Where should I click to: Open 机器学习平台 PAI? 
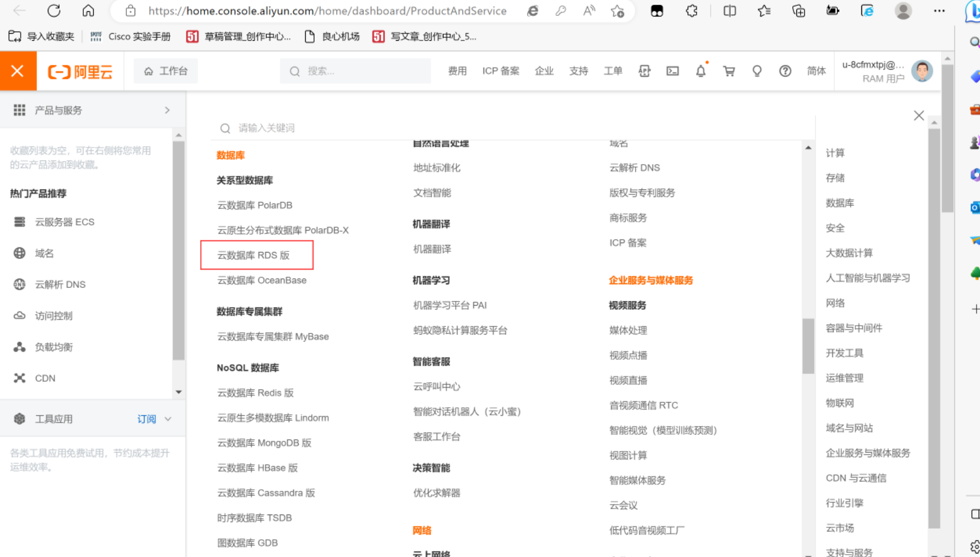[x=450, y=305]
